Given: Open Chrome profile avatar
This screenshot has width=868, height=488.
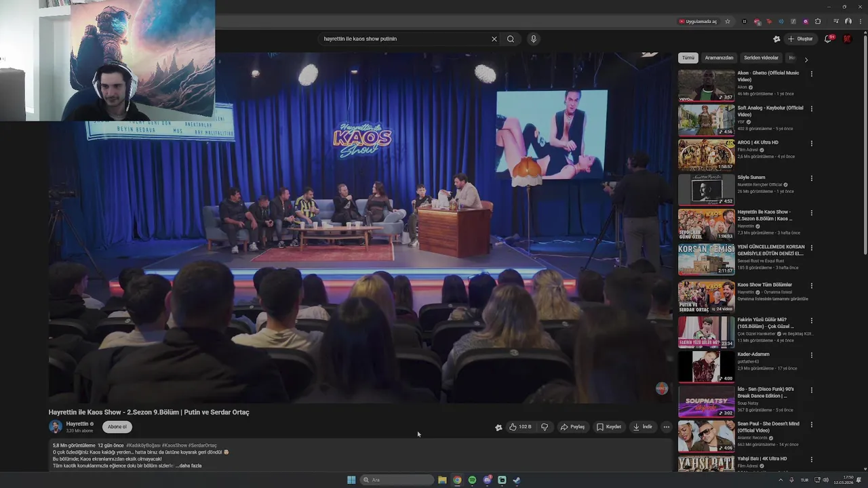Looking at the screenshot, I should pyautogui.click(x=848, y=21).
